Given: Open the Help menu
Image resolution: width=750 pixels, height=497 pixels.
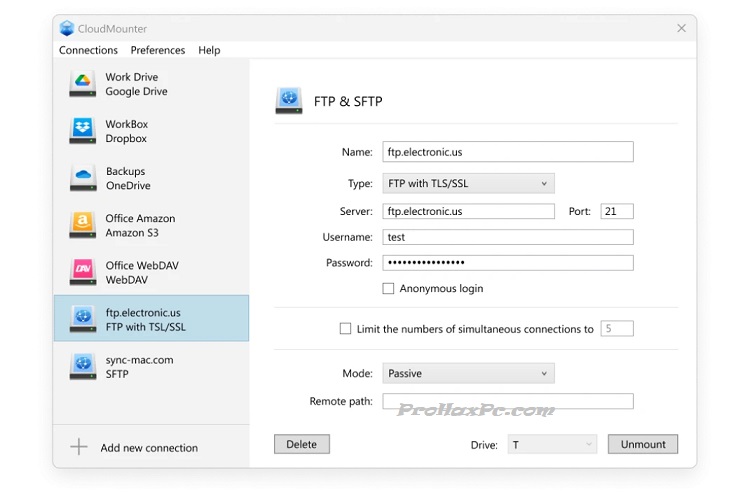Looking at the screenshot, I should pyautogui.click(x=209, y=50).
